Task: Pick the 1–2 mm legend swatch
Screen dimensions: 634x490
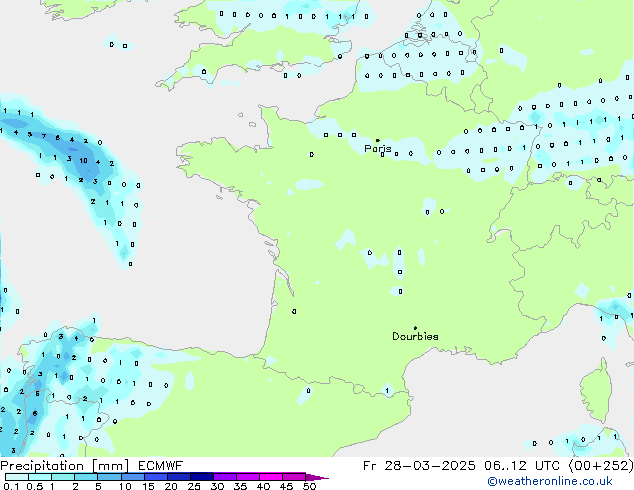Action: tap(63, 477)
